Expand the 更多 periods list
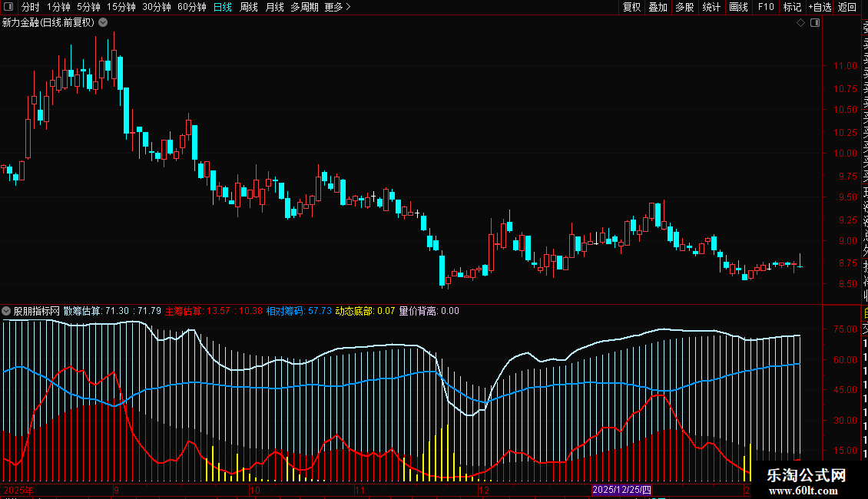This screenshot has width=868, height=499. [x=337, y=8]
